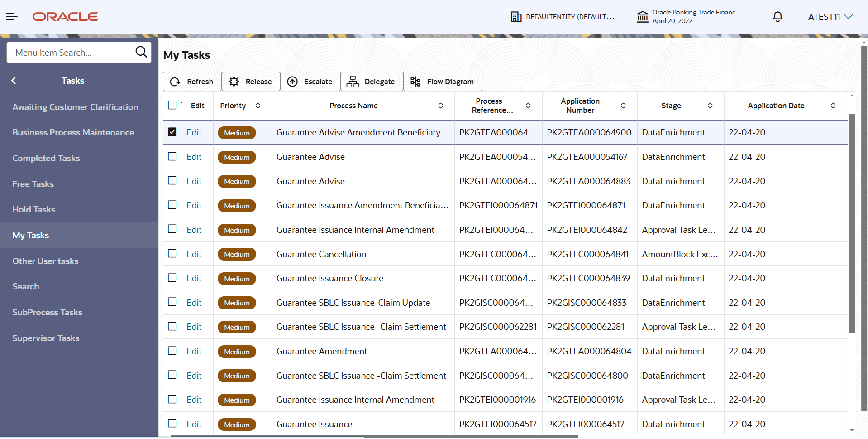Screen dimensions: 868x439
Task: Click the Escalate icon
Action: (x=293, y=82)
